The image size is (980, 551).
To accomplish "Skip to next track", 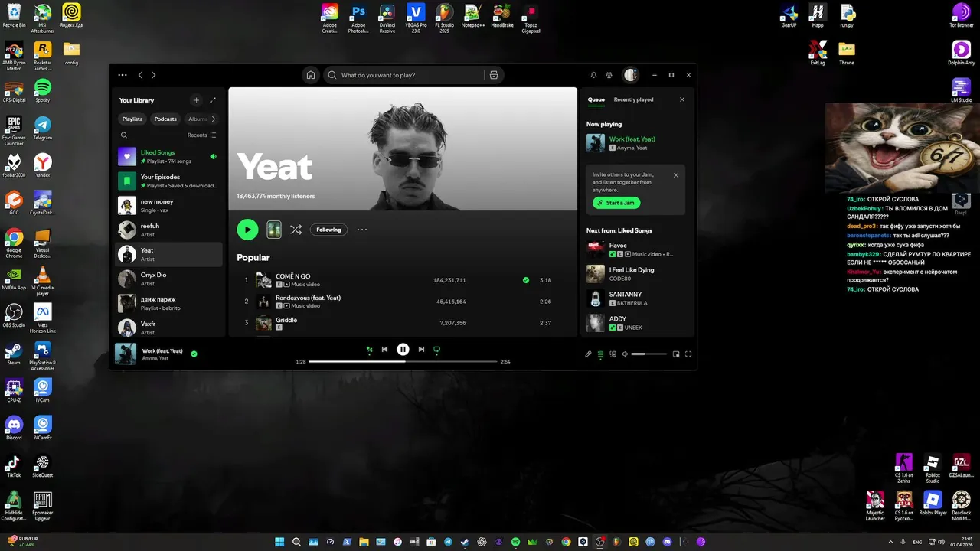I will (x=421, y=350).
